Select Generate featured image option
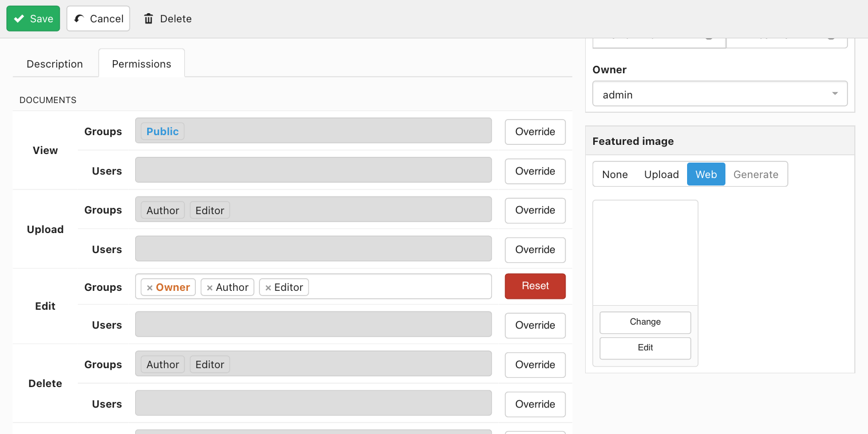Screen dimensions: 868x434 pyautogui.click(x=756, y=174)
